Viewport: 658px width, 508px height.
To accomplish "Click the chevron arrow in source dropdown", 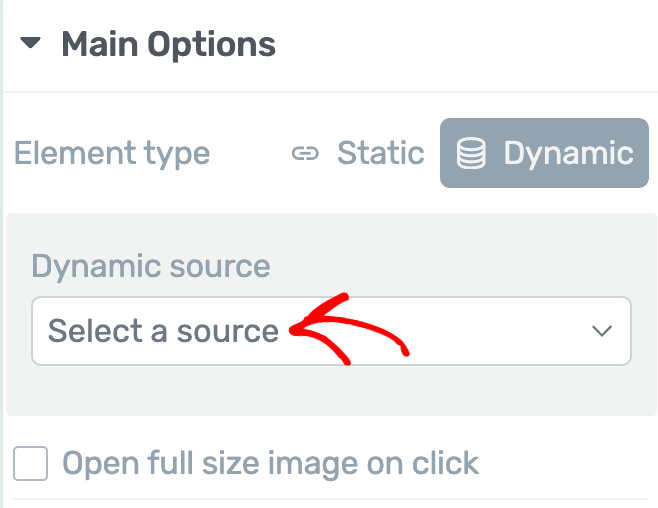I will click(601, 331).
